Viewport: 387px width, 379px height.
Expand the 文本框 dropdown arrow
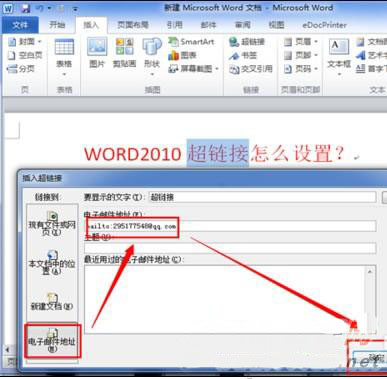(339, 74)
